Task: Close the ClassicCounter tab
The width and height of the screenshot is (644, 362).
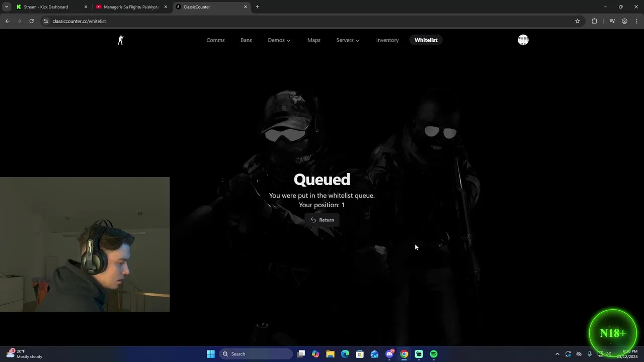Action: click(x=246, y=7)
